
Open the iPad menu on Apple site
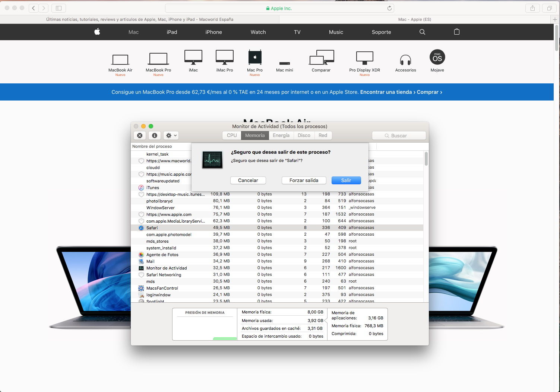tap(172, 32)
